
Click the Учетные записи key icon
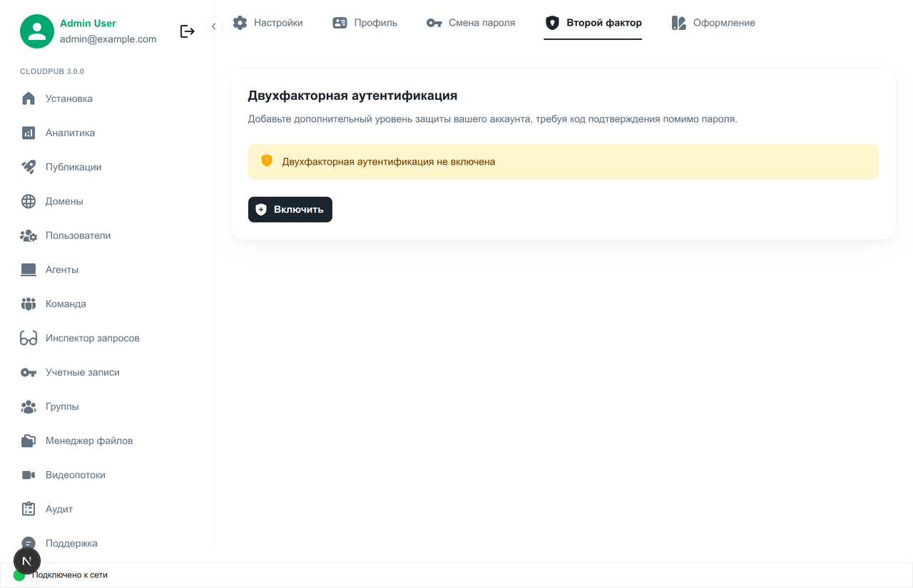tap(28, 372)
